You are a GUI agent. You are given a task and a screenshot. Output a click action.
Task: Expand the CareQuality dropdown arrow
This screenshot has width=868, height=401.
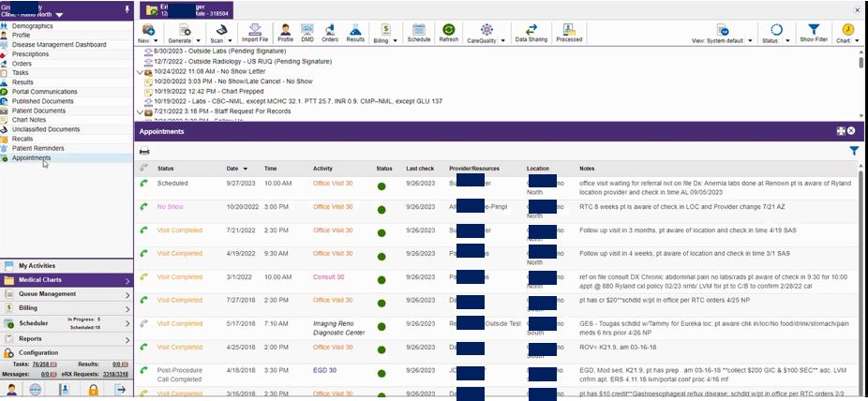pyautogui.click(x=502, y=41)
